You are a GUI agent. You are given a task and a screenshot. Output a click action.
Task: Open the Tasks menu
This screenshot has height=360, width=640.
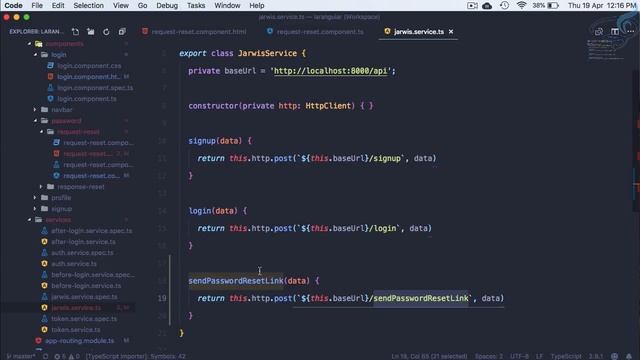click(x=196, y=5)
